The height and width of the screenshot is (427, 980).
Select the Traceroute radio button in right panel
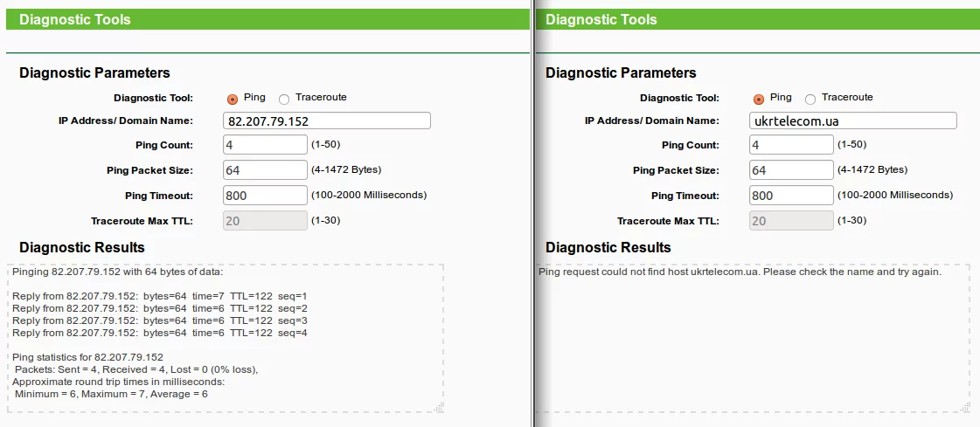point(810,99)
